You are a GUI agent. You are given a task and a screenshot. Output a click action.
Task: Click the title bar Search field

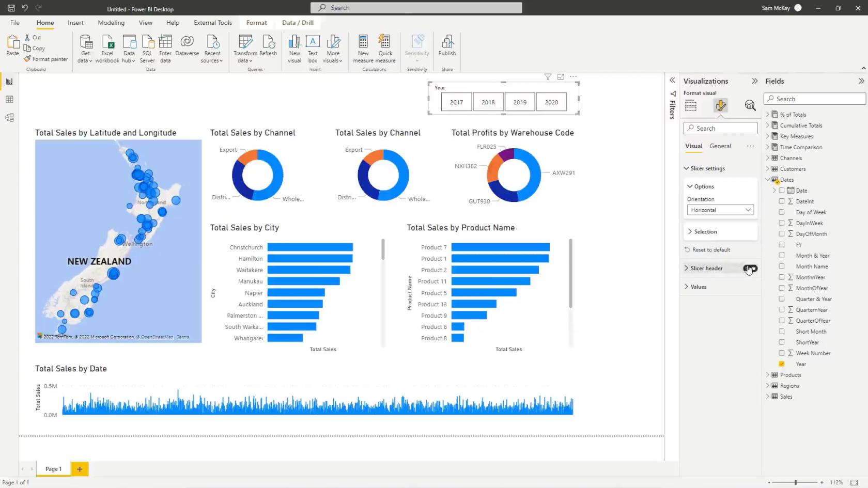coord(416,8)
